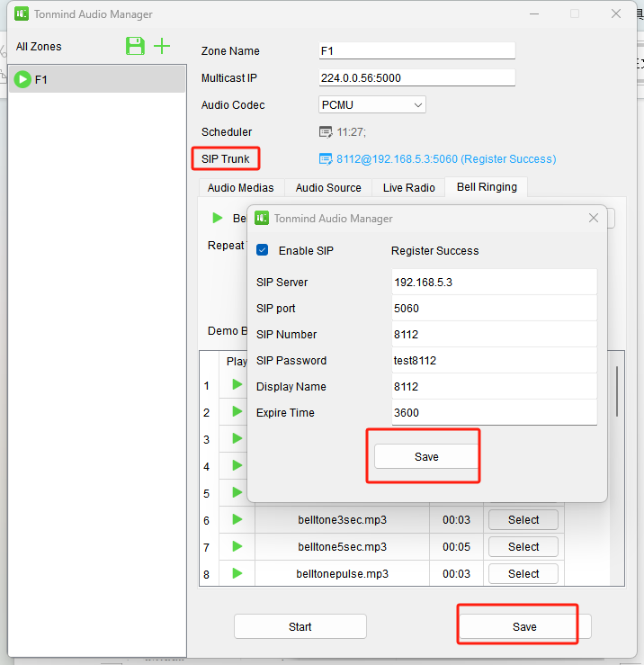Click the belltone5sec.mp3 file name
Image resolution: width=644 pixels, height=665 pixels.
click(x=342, y=547)
